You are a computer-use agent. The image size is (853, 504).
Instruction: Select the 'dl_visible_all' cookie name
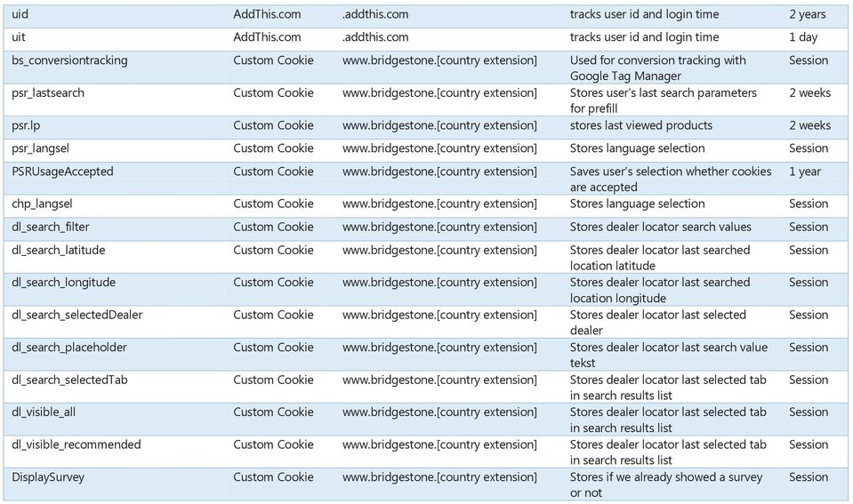pyautogui.click(x=44, y=412)
